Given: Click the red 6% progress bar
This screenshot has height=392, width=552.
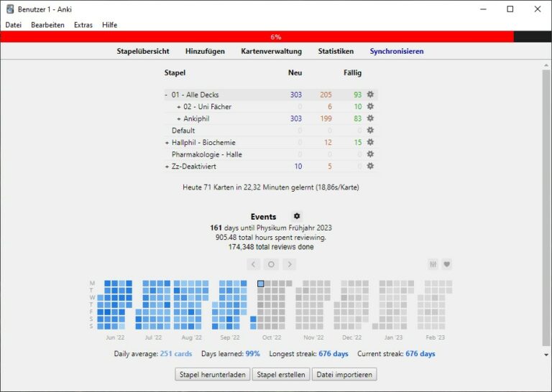Looking at the screenshot, I should tap(257, 37).
